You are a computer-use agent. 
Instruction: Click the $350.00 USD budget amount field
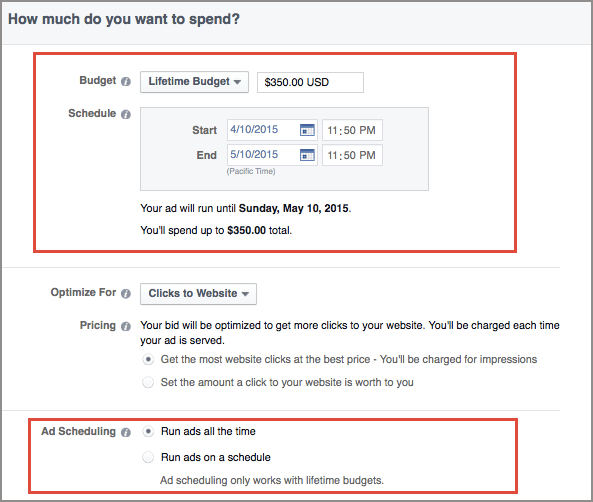[310, 82]
